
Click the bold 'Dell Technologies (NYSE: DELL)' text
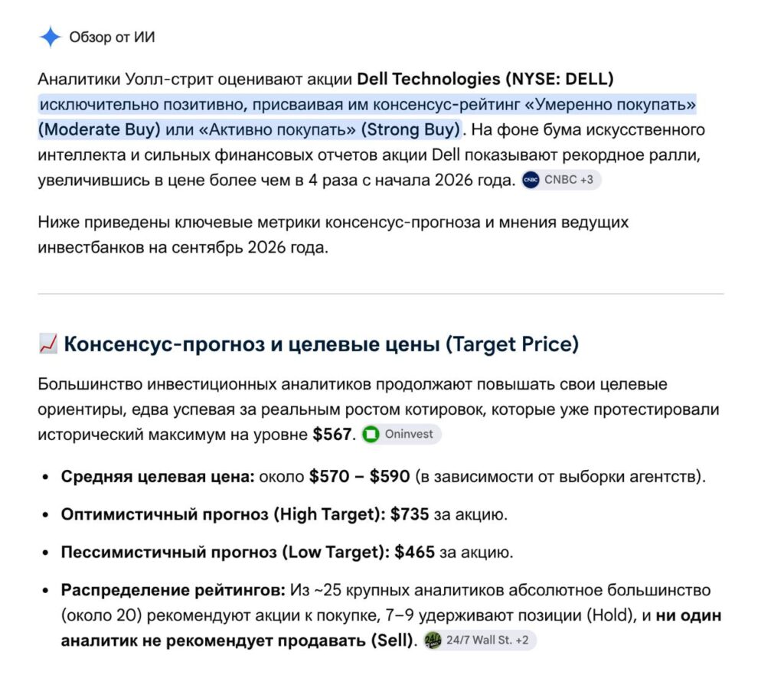tap(485, 79)
